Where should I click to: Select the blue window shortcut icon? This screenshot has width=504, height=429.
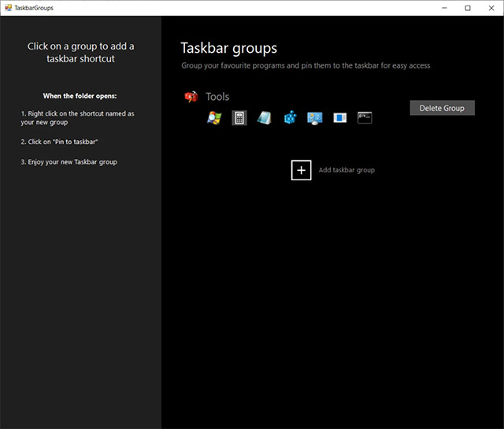coord(339,118)
